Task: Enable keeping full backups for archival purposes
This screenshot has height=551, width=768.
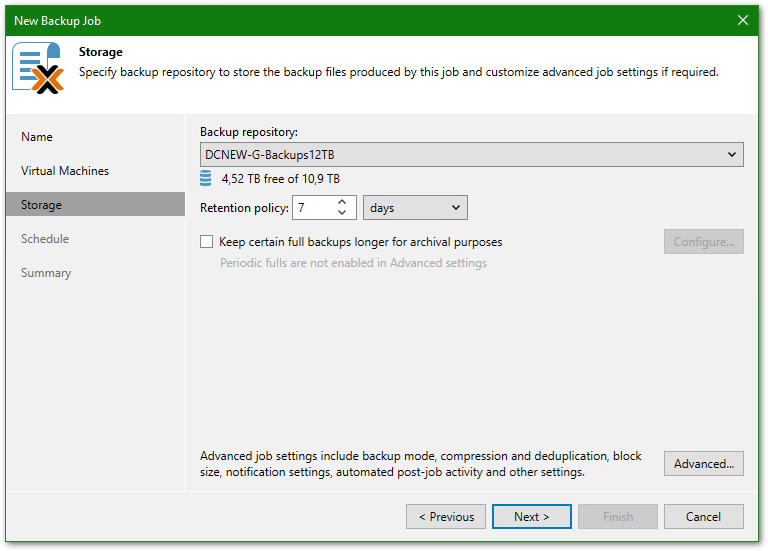Action: [x=207, y=242]
